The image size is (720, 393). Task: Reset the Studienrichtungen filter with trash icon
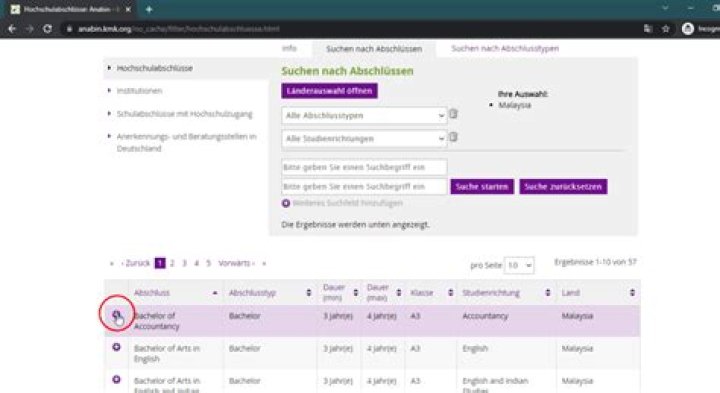point(453,137)
